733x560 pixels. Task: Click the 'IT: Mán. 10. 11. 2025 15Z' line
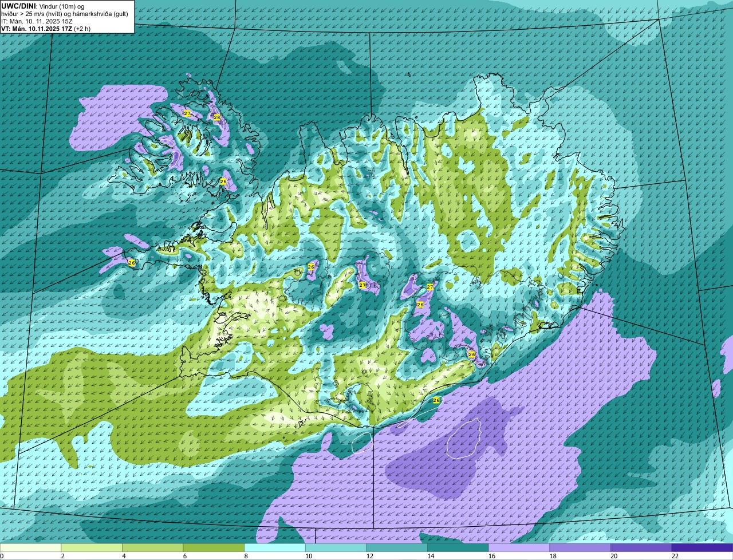click(37, 21)
